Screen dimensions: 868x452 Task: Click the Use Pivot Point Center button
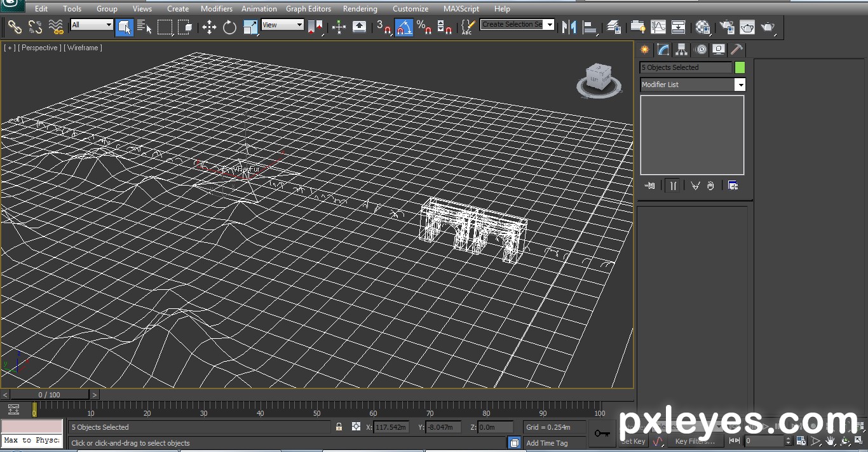[315, 27]
